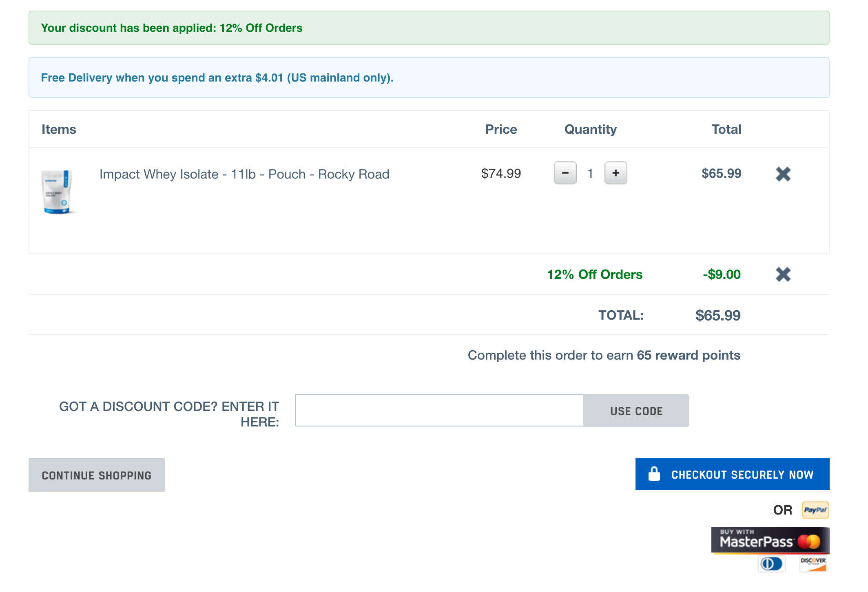Viewport: 868px width, 592px height.
Task: Increase quantity with the plus button
Action: (616, 173)
